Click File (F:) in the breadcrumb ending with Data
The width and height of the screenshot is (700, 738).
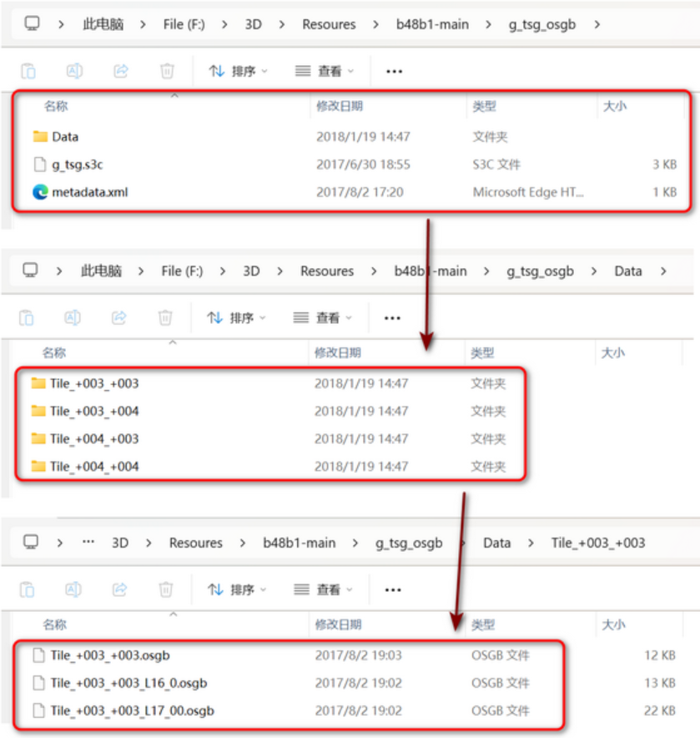coord(182,270)
